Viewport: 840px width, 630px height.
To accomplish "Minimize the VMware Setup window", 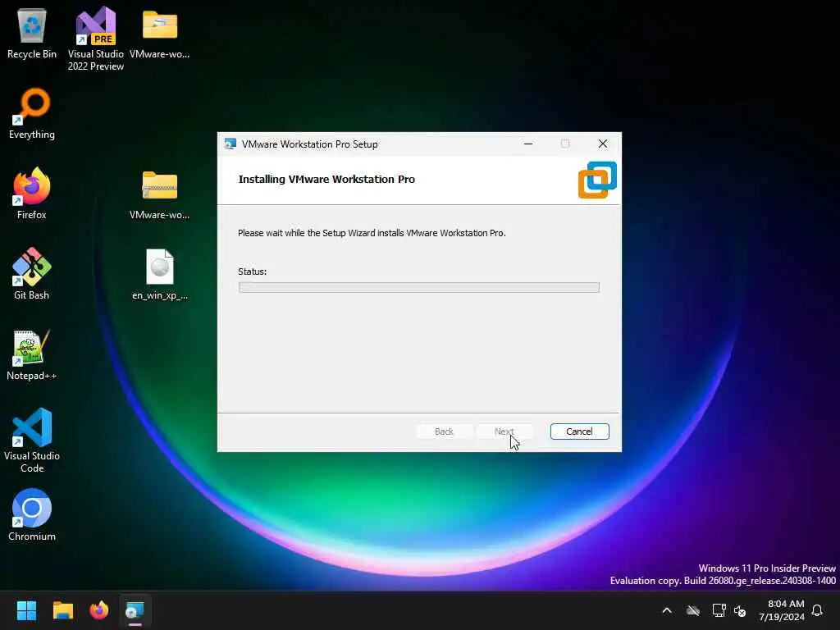I will [528, 144].
